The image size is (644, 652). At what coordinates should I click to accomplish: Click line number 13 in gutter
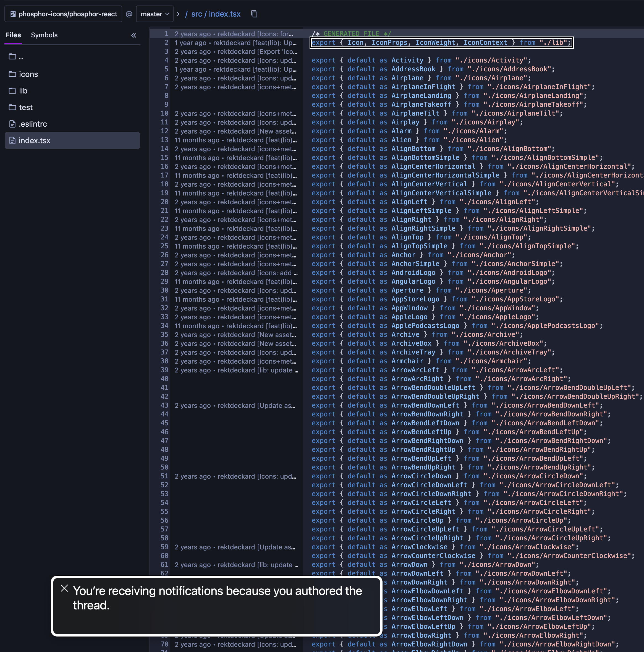[x=164, y=140]
